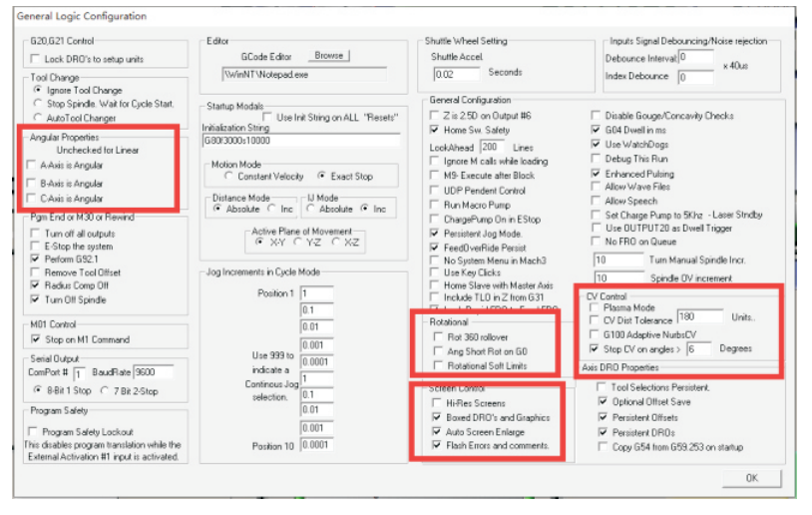
Task: Focus the Shuttle Accel seconds field
Action: [457, 74]
